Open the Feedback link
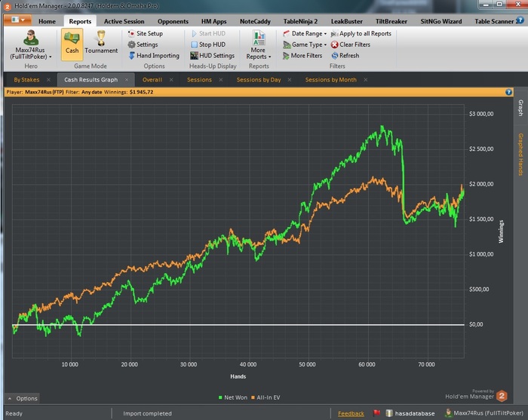 click(x=351, y=413)
